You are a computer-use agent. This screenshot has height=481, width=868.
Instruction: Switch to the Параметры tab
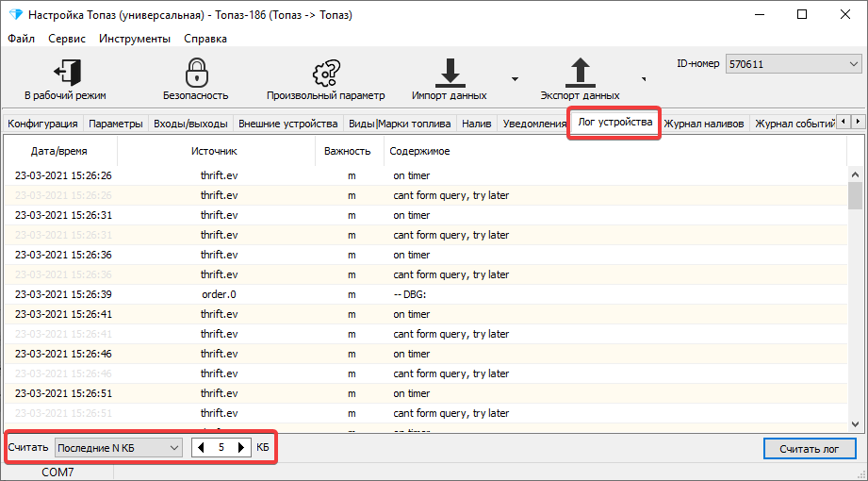tap(116, 124)
